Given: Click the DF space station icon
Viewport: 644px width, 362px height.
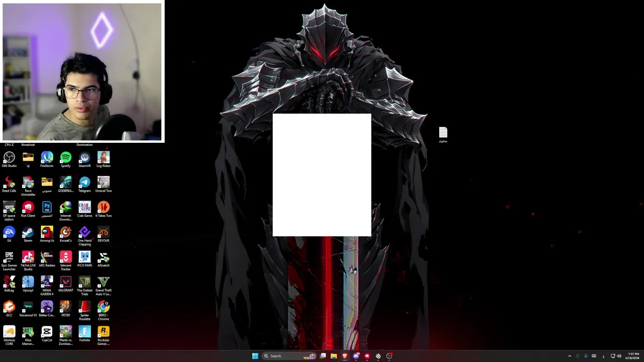Looking at the screenshot, I should pos(9,211).
